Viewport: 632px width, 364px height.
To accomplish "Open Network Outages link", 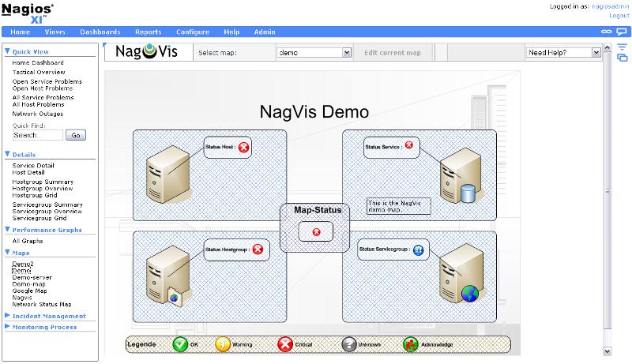I will tap(38, 114).
